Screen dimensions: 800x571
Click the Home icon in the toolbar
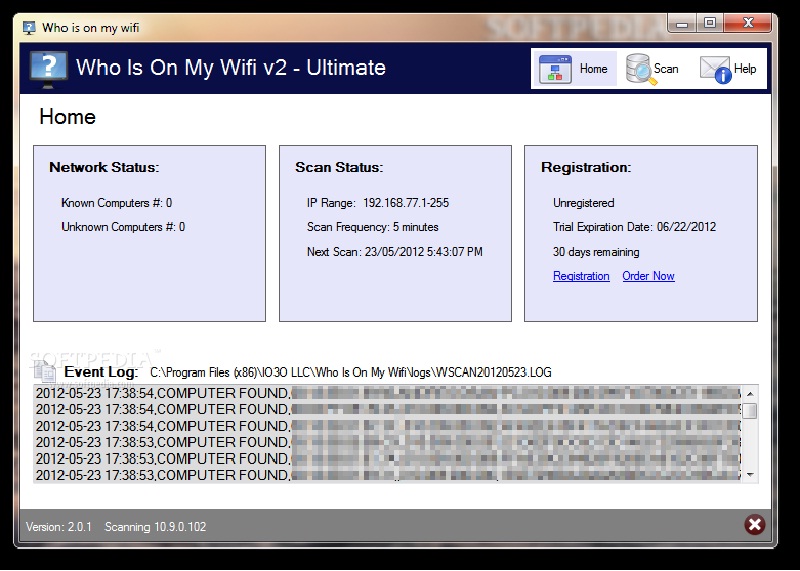(555, 69)
